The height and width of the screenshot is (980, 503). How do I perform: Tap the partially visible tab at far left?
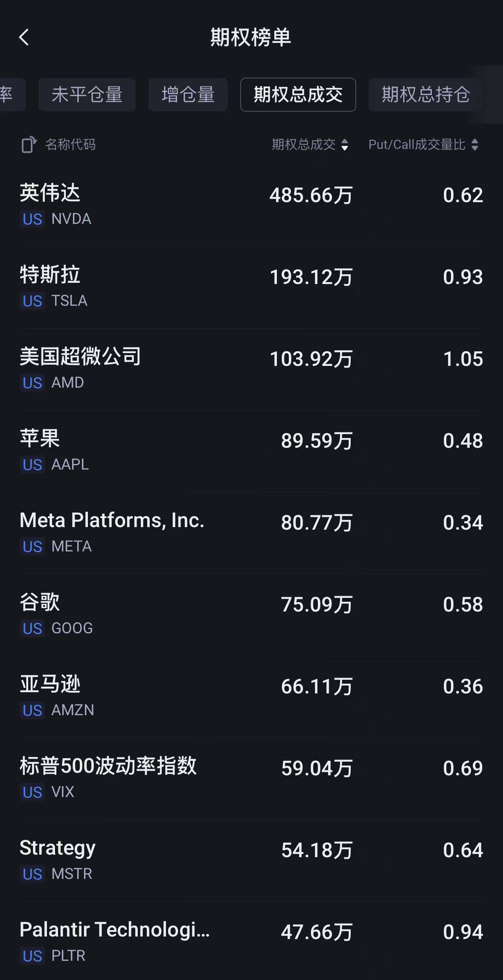point(9,95)
